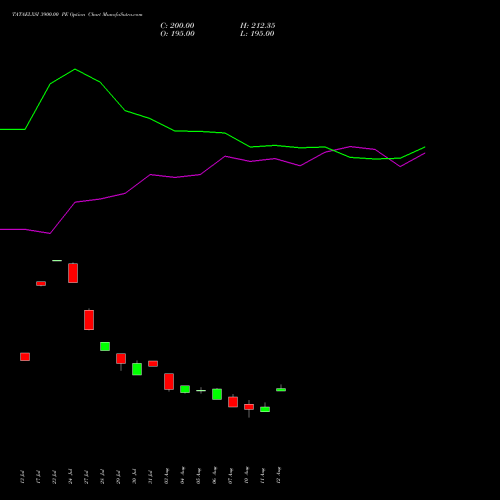Select the red candlestick above 27 Jul
500x500 pixels.
click(89, 320)
